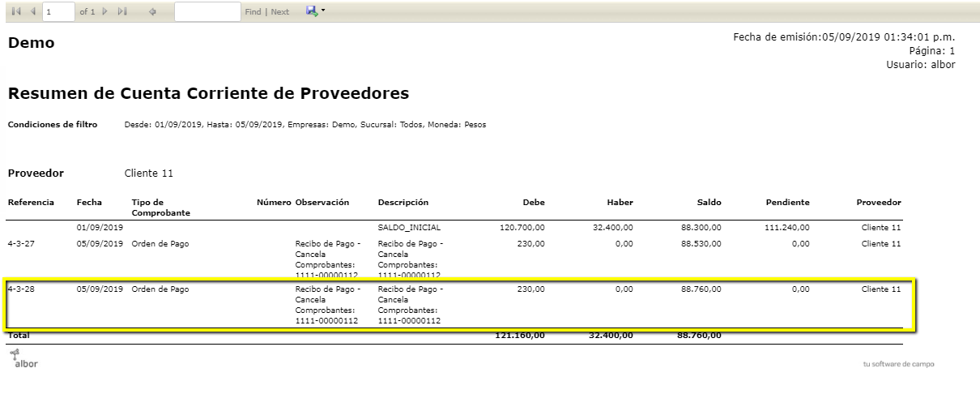Screen dimensions: 980x394
Task: Click the 88.300,00 Saldo value
Action: [701, 228]
